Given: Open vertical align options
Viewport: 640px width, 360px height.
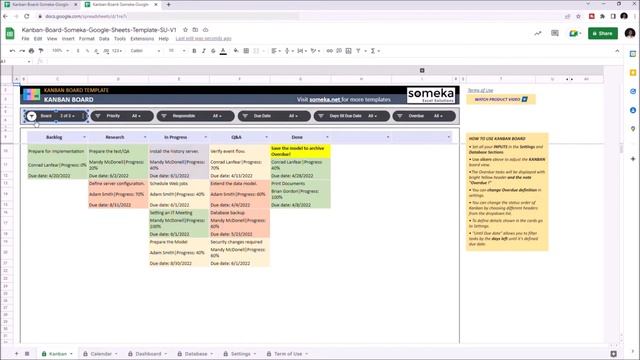Looking at the screenshot, I should point(289,51).
